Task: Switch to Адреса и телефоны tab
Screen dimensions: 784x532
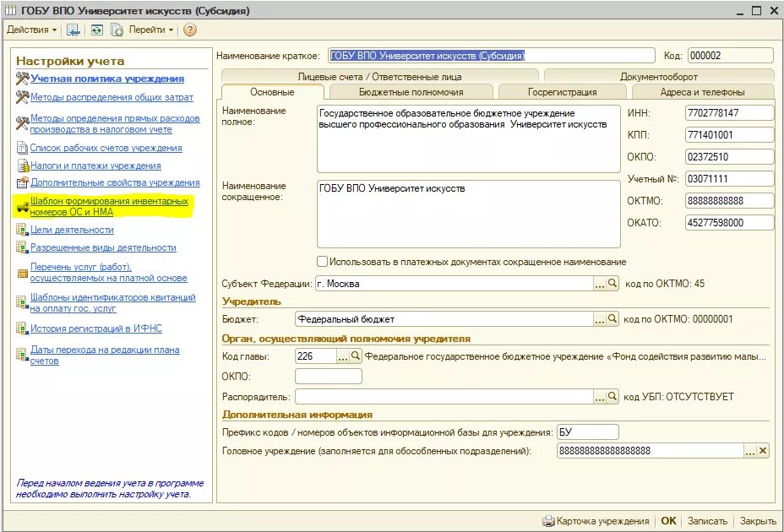Action: click(703, 92)
